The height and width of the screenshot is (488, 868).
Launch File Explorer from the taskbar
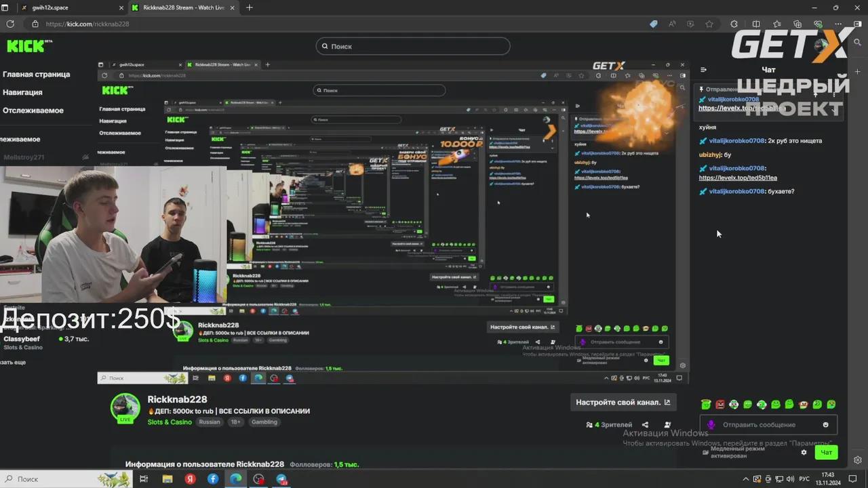[167, 479]
